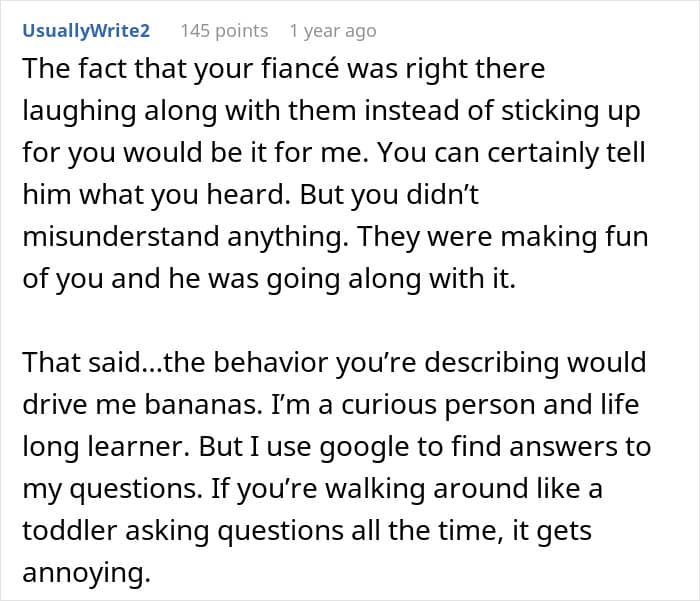700x601 pixels.
Task: Click the '1 year ago' timestamp
Action: point(333,31)
